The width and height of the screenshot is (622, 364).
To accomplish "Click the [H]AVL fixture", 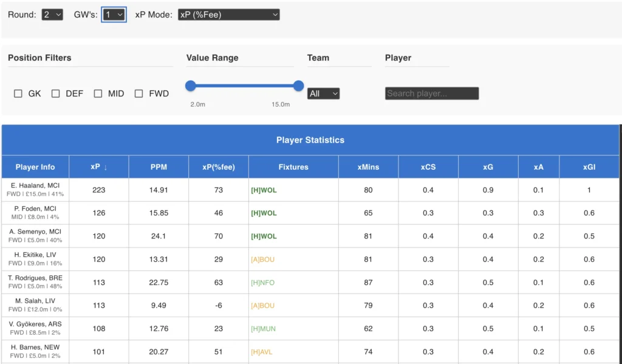I will [x=261, y=352].
